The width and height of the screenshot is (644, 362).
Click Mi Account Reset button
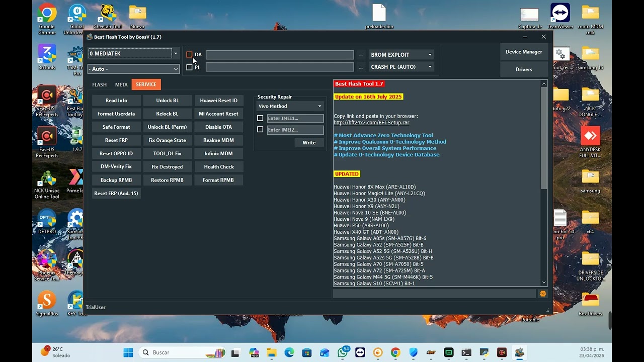[x=219, y=114]
